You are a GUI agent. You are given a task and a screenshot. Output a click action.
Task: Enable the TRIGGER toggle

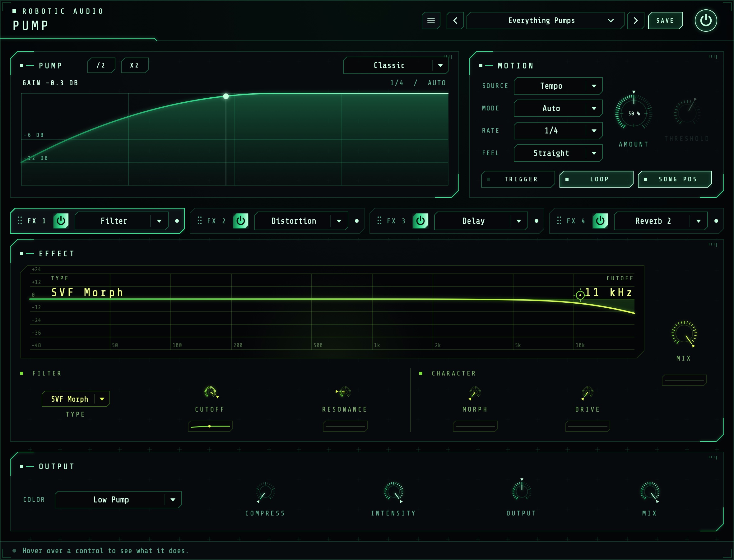coord(518,179)
